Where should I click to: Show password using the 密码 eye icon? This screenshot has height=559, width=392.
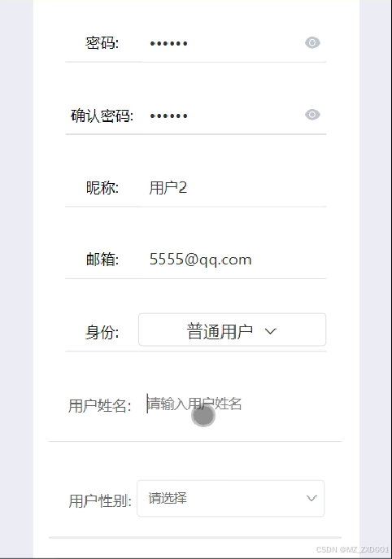coord(312,43)
